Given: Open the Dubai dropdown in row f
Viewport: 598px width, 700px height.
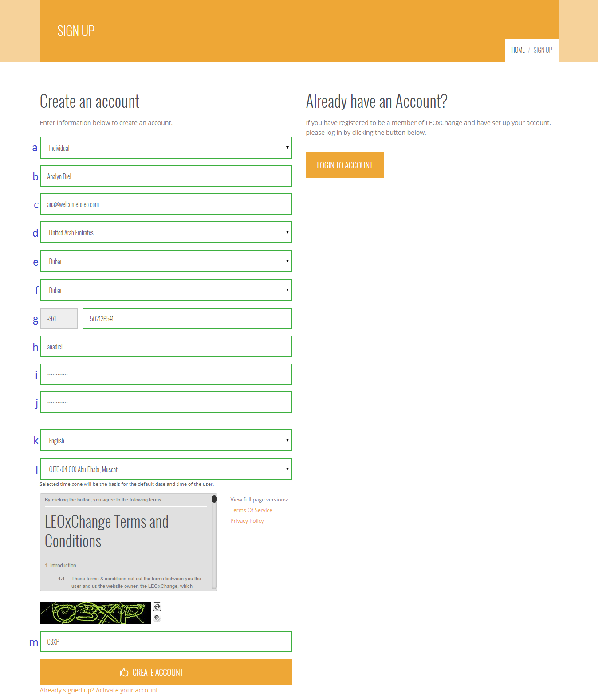Looking at the screenshot, I should [166, 290].
